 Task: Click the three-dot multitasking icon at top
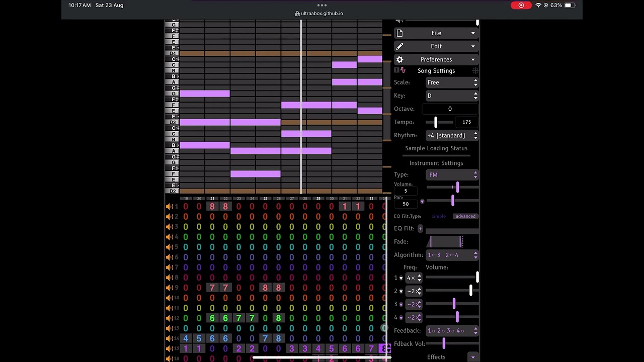click(x=322, y=5)
